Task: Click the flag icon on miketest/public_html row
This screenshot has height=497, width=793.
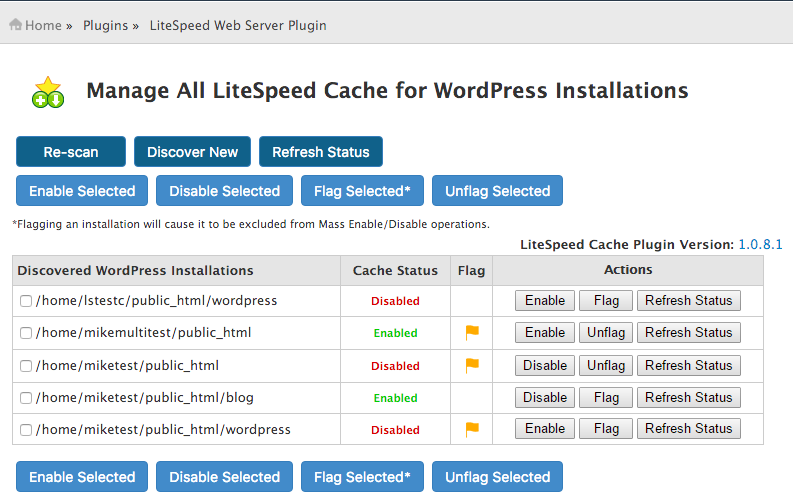Action: coord(472,365)
